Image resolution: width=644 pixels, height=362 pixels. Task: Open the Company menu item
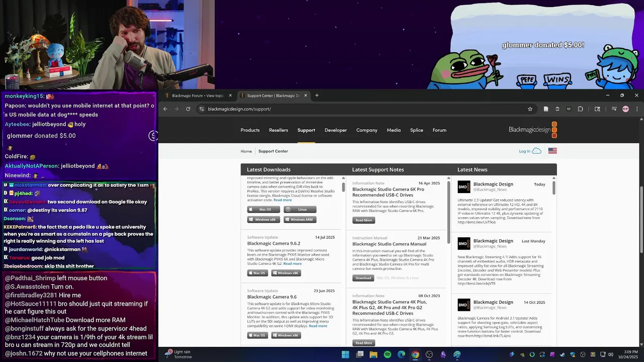(367, 130)
